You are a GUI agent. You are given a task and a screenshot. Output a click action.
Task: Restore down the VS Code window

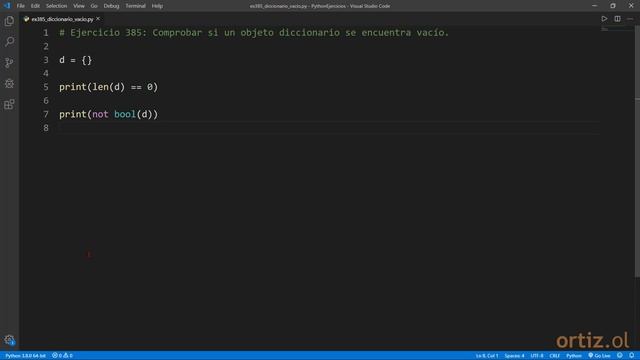click(613, 6)
